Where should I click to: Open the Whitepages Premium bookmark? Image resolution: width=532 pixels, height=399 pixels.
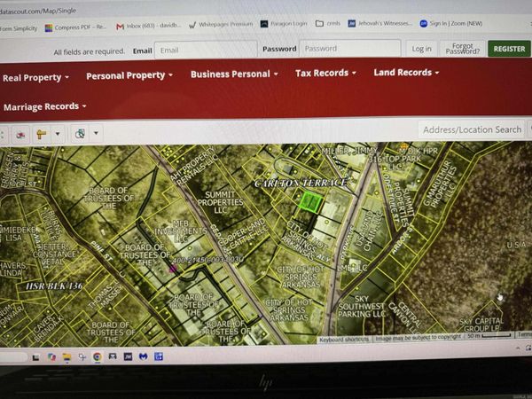(221, 25)
